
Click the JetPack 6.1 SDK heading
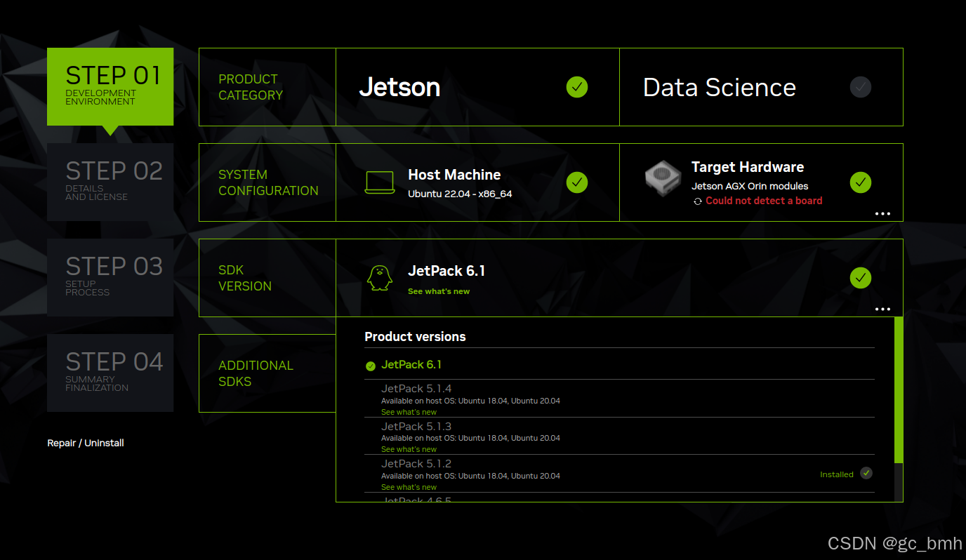pos(446,271)
